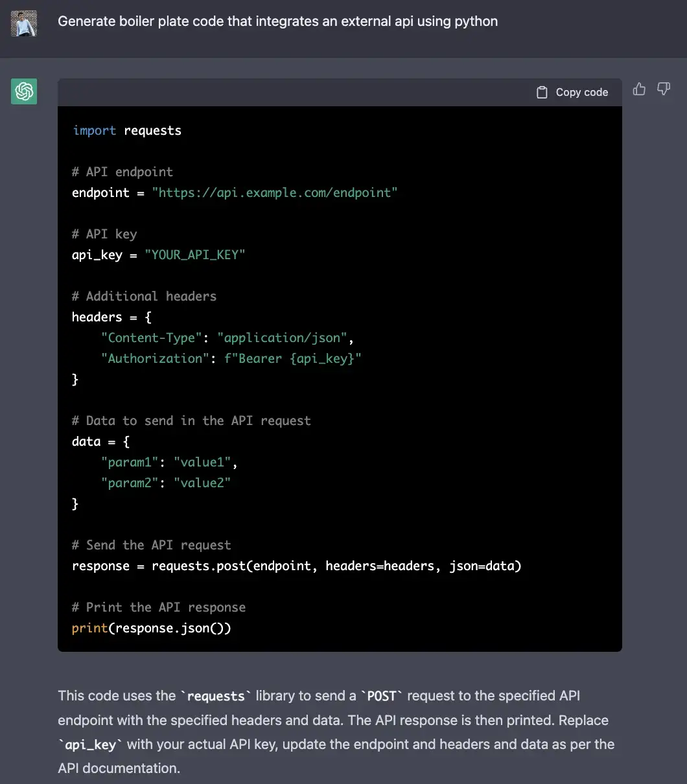Click the print response.json statement
The image size is (687, 784).
point(152,628)
